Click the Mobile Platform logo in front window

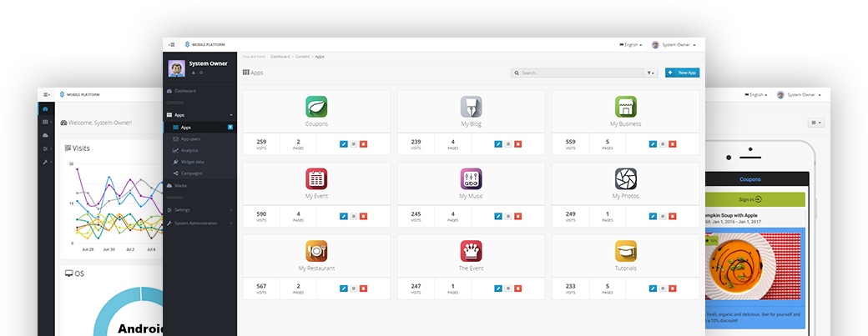[204, 45]
